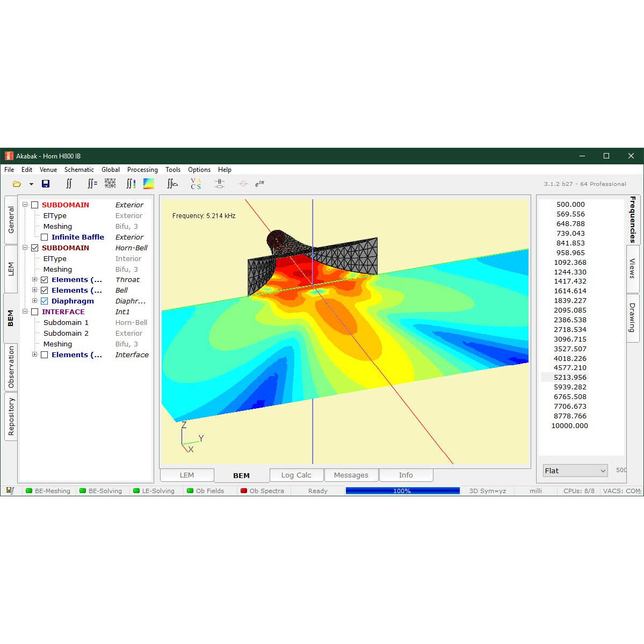Click the e^iπ formula icon
Viewport: 644px width, 644px height.
[259, 184]
